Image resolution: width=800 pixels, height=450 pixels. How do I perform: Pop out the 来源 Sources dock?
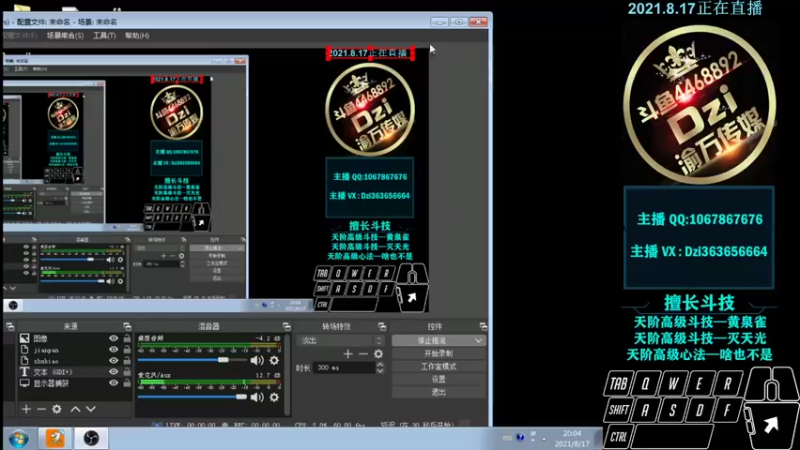(x=127, y=326)
